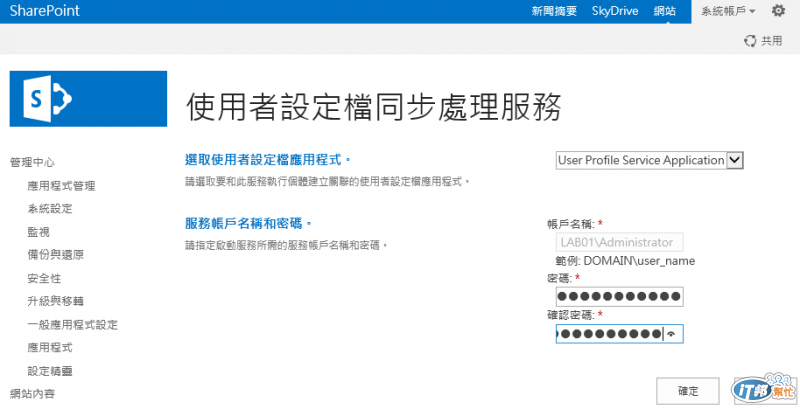Click the page title 使用者設定檔同步處理服務
The width and height of the screenshot is (800, 409).
click(373, 107)
